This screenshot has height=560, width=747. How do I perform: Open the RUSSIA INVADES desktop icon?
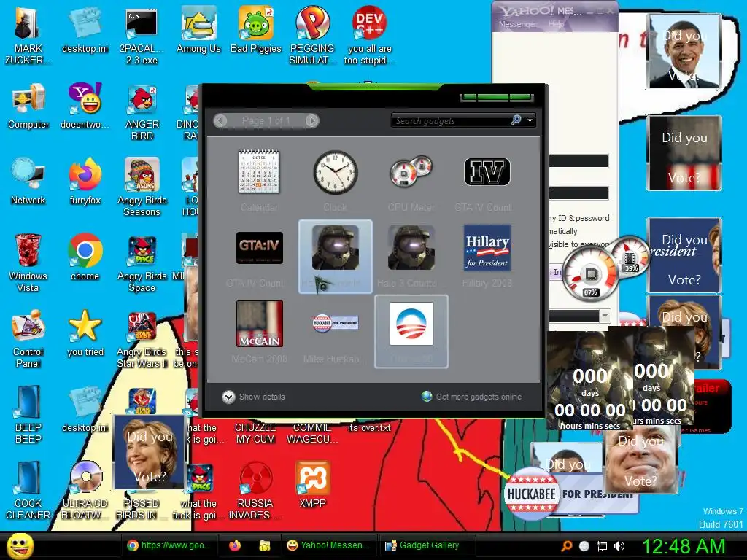point(255,491)
